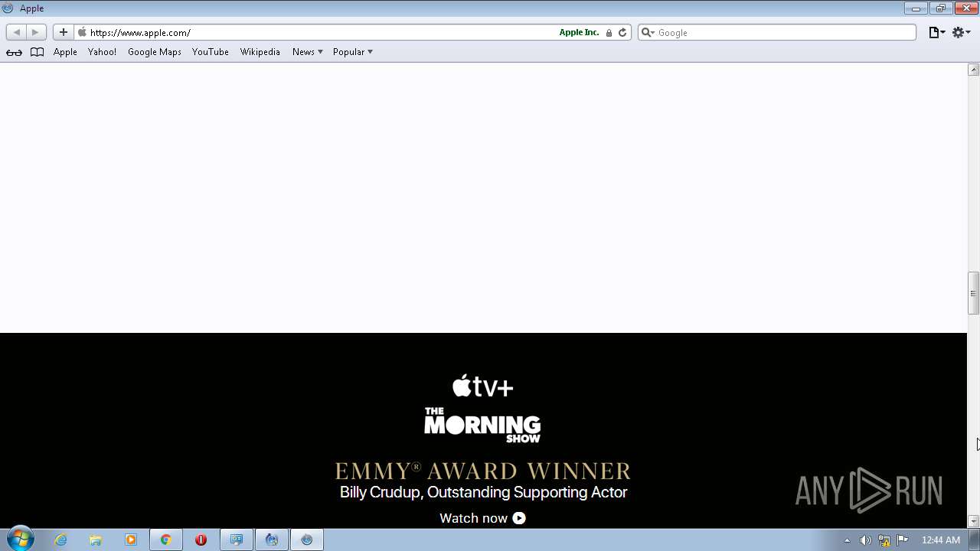Open the Yahoo! bookmark
Viewport: 980px width, 551px height.
point(102,52)
